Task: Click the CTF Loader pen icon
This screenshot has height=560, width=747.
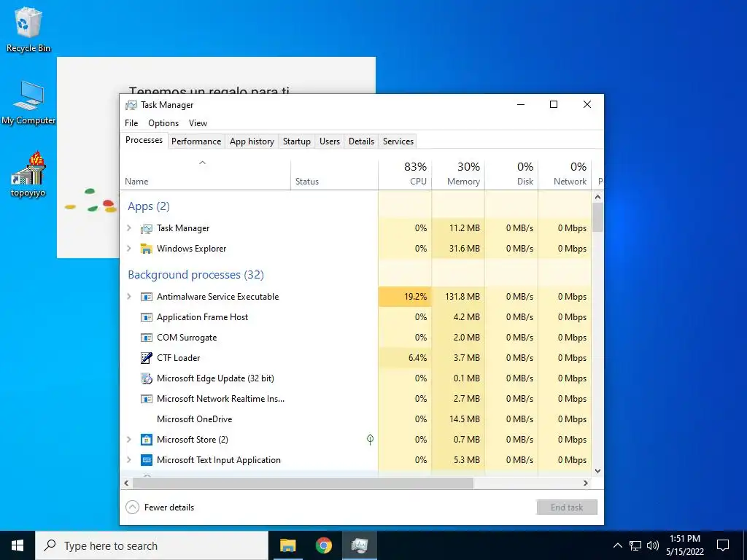Action: pyautogui.click(x=146, y=357)
